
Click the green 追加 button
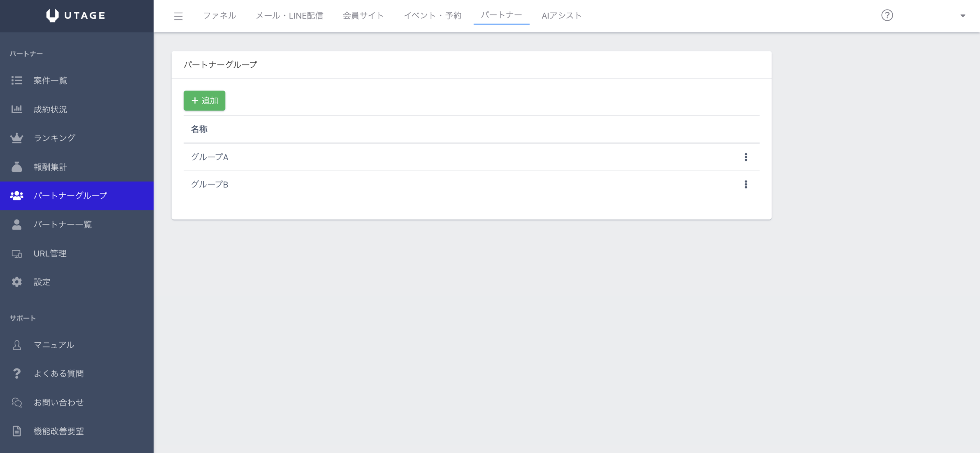[204, 101]
